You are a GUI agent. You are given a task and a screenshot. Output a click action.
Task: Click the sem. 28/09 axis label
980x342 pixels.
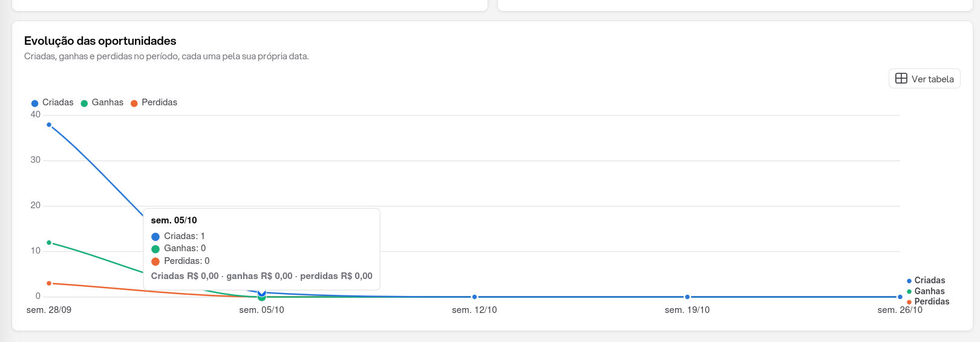(x=49, y=310)
